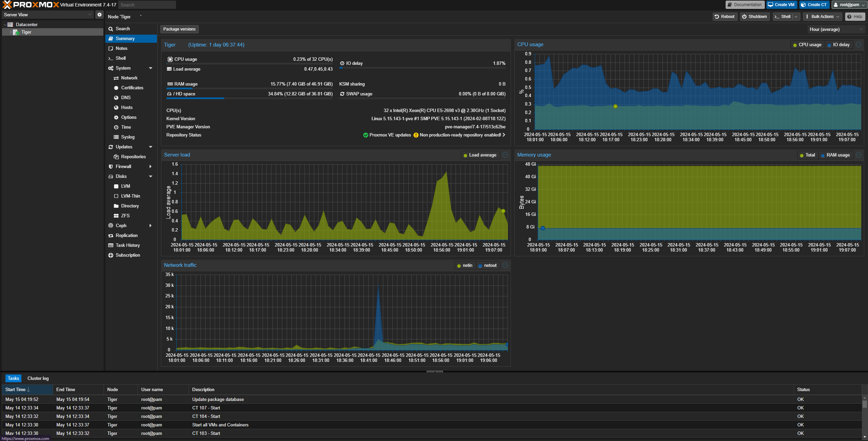
Task: Open the Subscription page
Action: [128, 255]
